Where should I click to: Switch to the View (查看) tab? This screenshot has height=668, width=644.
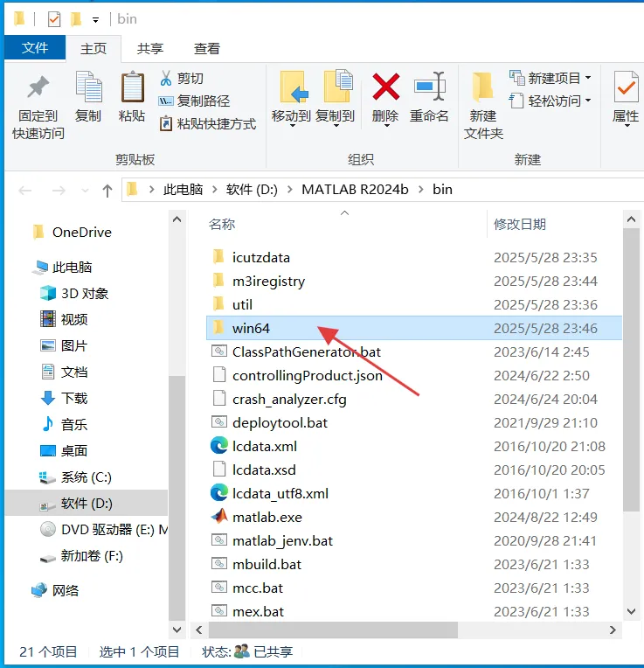[207, 48]
